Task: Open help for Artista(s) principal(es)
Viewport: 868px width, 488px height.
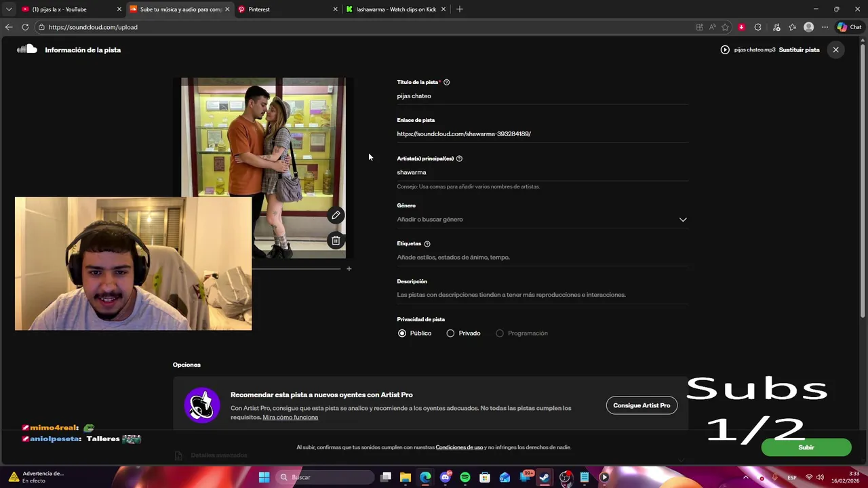Action: [459, 159]
